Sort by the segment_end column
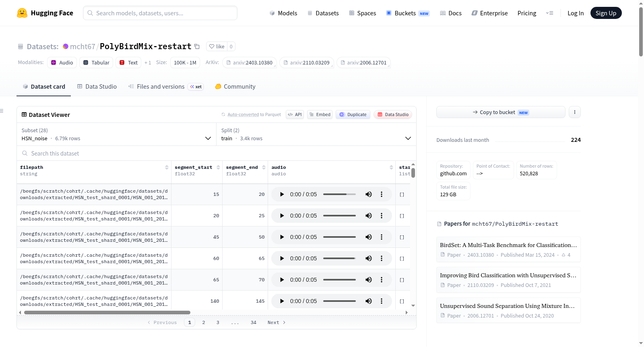 click(264, 167)
